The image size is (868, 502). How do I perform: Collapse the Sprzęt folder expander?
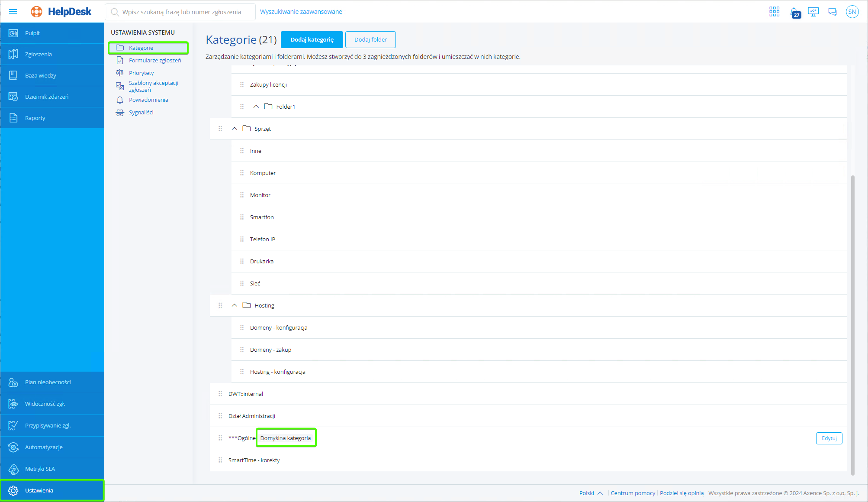(x=235, y=129)
